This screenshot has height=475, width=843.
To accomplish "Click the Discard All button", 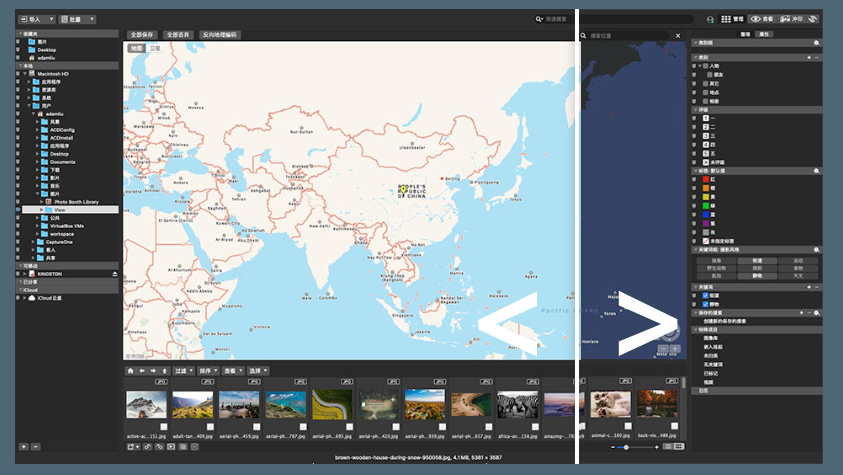I will [178, 34].
